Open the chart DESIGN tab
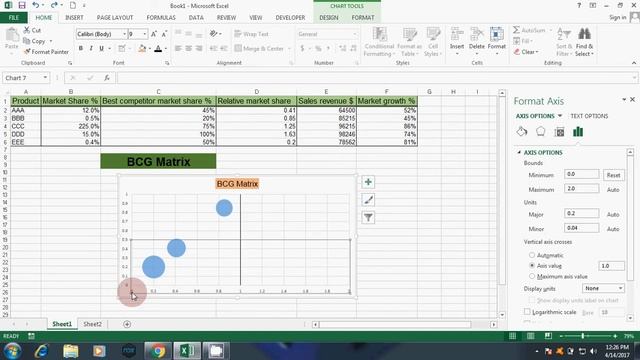The width and height of the screenshot is (640, 360). coord(329,18)
